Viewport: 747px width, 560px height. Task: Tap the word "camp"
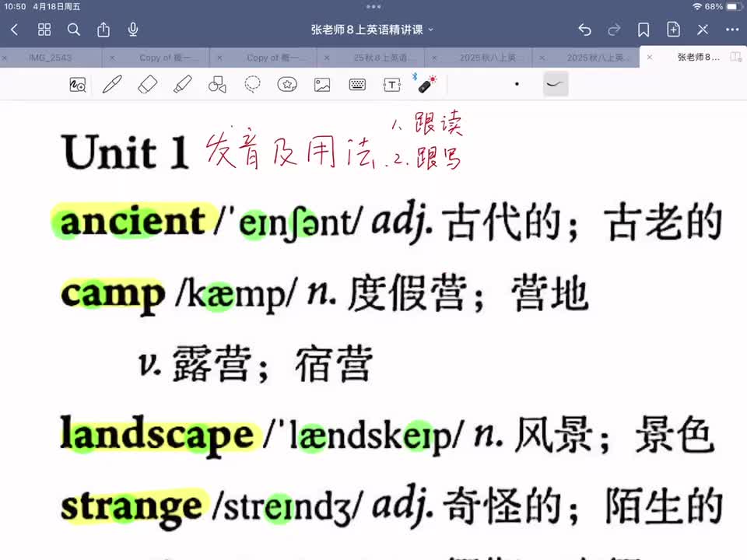click(x=113, y=296)
